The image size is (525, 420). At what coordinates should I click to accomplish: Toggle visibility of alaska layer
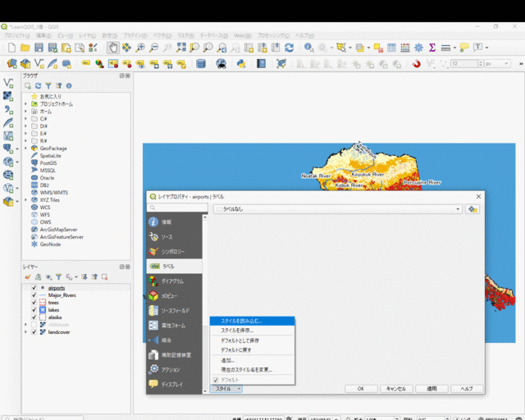coord(34,317)
